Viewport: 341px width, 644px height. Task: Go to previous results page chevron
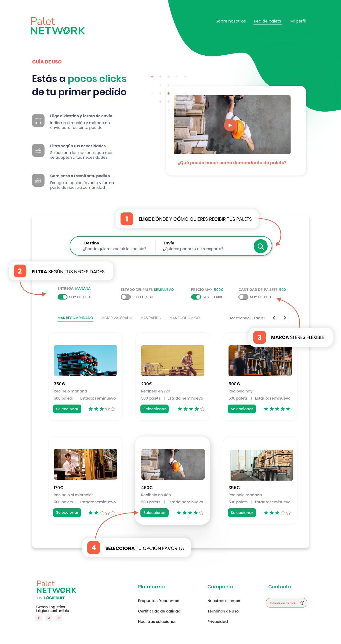click(274, 318)
